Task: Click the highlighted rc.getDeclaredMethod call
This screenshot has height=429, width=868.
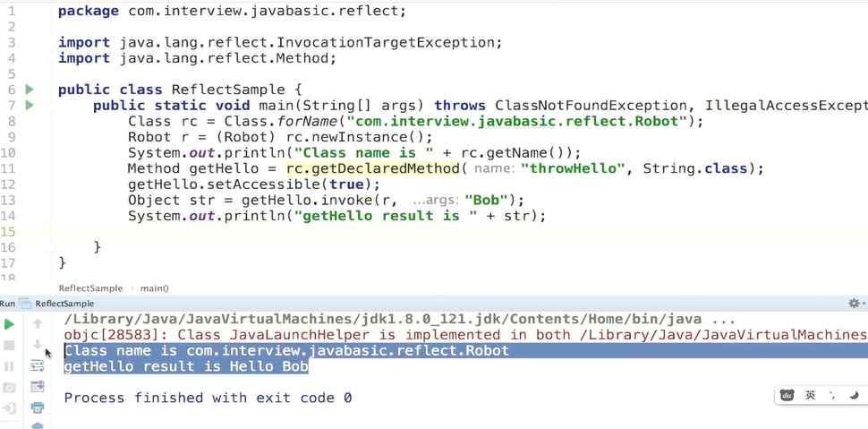Action: click(373, 168)
